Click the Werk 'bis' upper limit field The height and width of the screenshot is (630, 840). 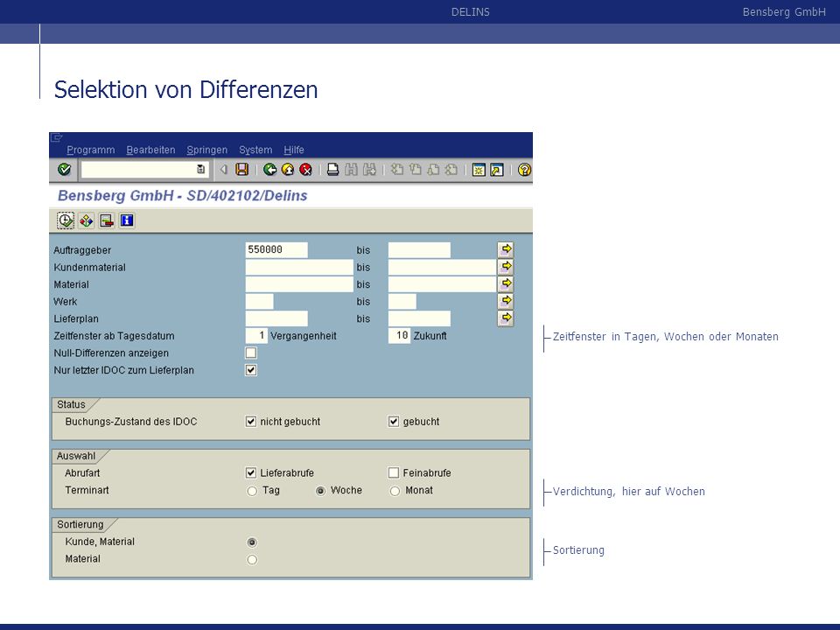402,301
